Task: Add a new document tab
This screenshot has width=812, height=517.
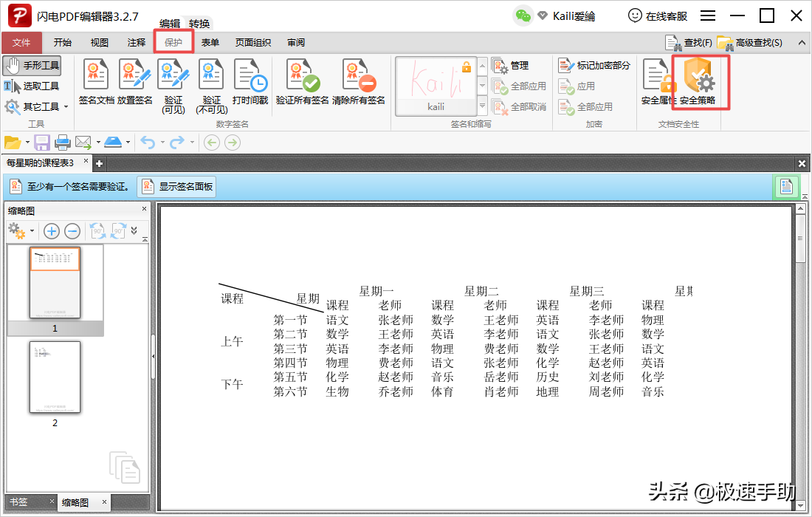Action: pos(100,164)
